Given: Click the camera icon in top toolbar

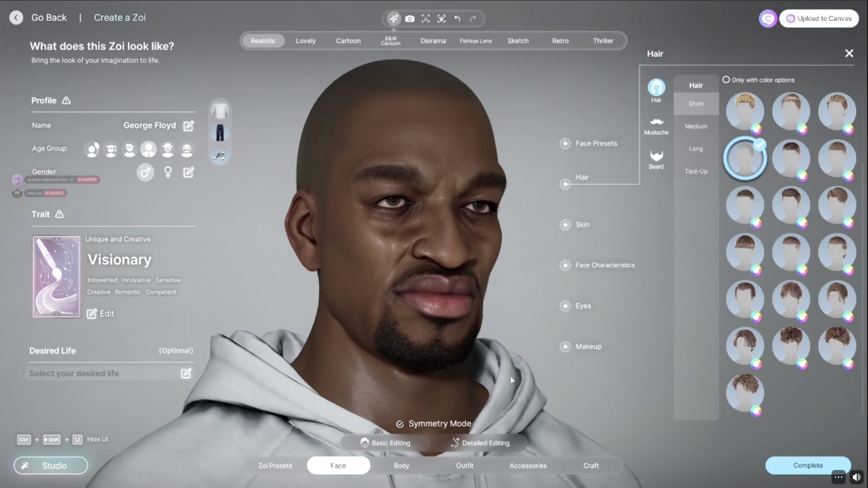Looking at the screenshot, I should tap(410, 19).
